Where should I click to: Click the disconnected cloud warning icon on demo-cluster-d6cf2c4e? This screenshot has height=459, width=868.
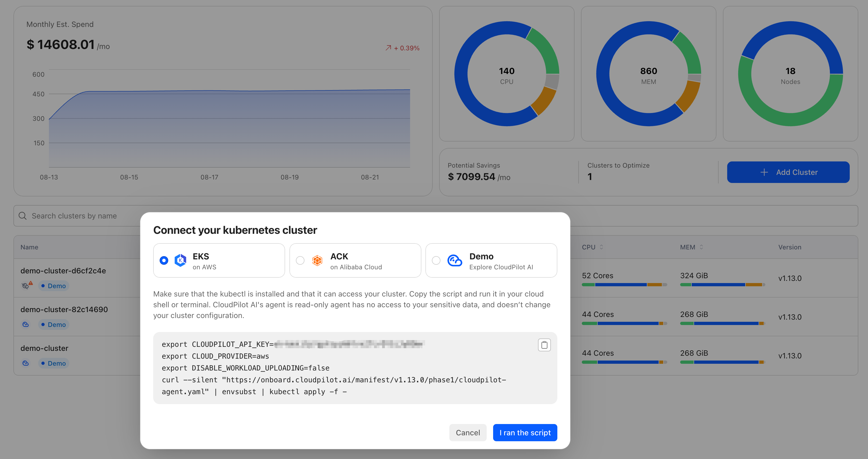(25, 286)
